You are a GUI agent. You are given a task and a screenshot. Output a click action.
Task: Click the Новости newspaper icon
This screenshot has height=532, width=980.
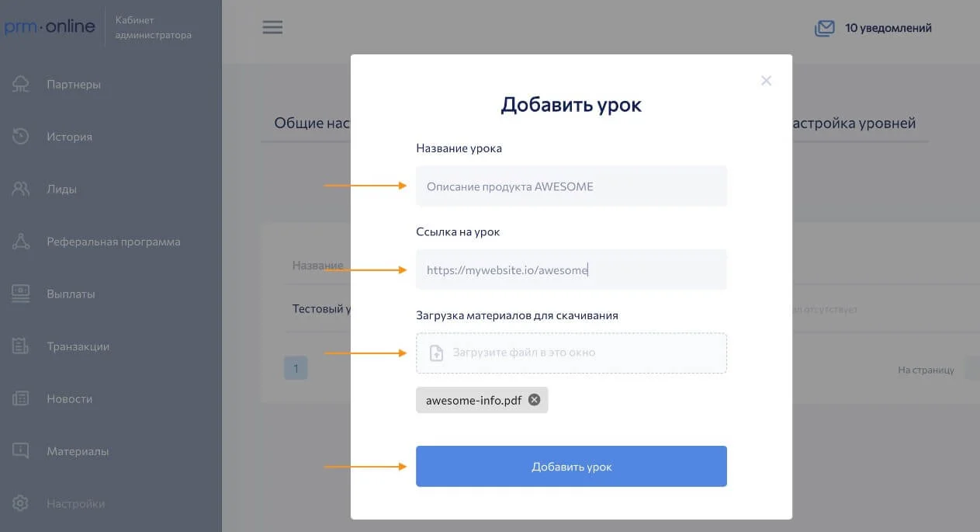(21, 398)
